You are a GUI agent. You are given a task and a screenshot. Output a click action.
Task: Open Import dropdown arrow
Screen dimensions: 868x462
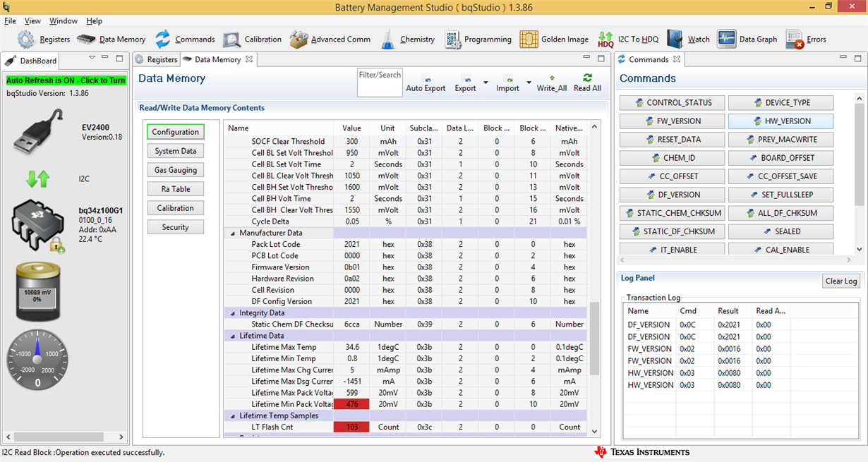[529, 83]
